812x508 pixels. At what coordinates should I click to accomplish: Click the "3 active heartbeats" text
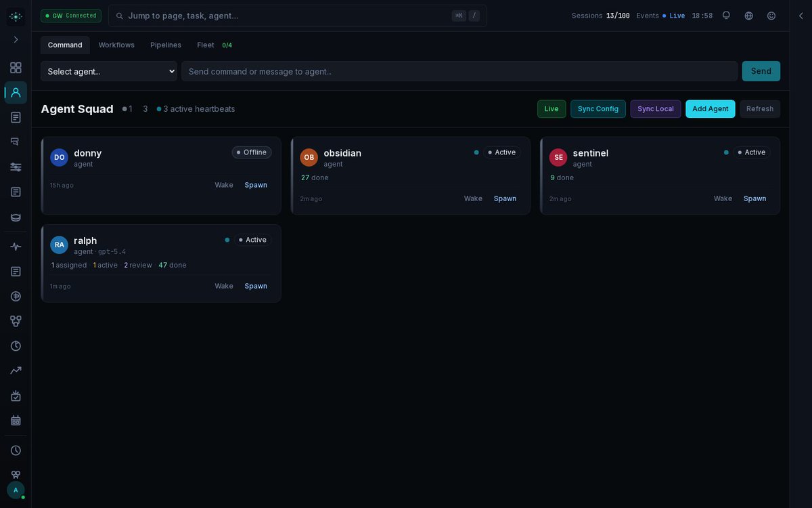199,109
